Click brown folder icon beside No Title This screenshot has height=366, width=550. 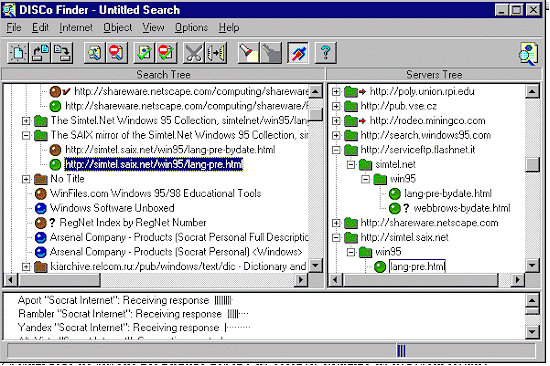[41, 179]
